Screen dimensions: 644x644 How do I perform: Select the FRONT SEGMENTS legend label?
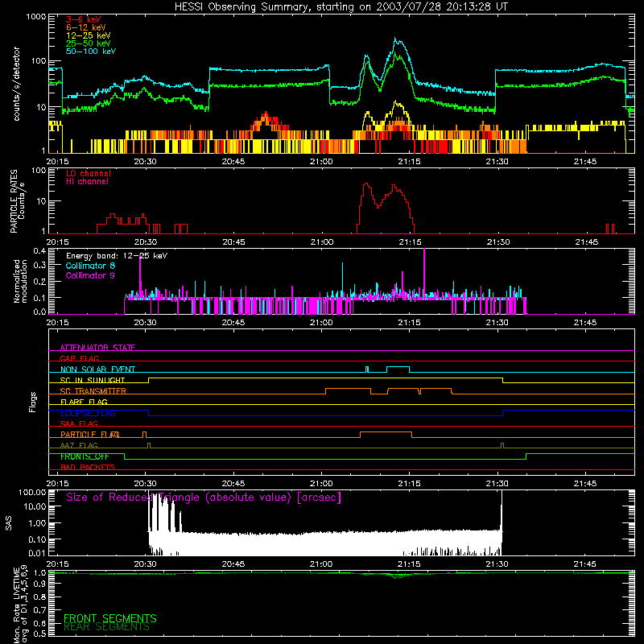click(x=110, y=618)
